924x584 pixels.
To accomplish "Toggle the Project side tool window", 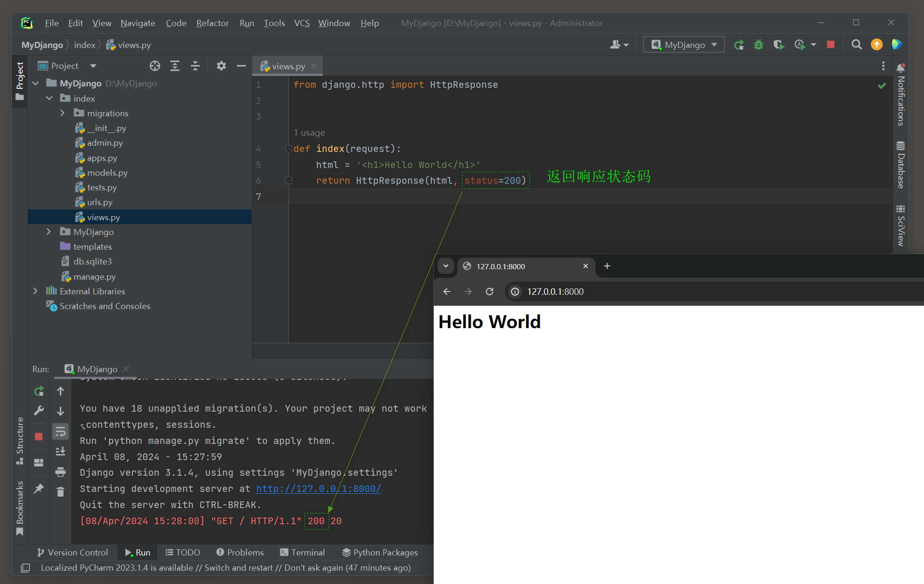I will [19, 81].
